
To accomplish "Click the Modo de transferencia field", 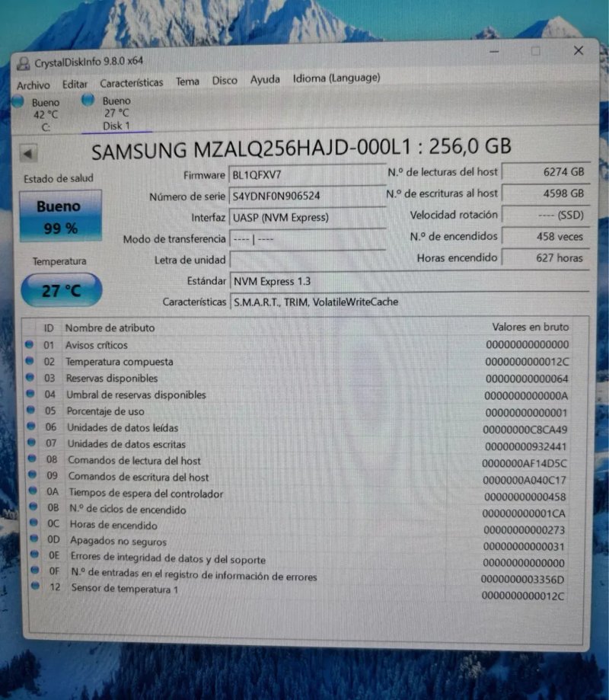I will (307, 239).
